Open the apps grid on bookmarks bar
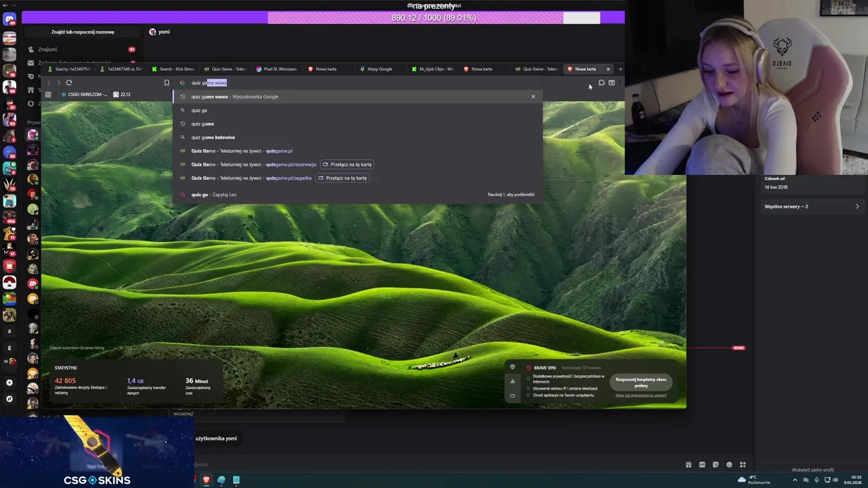Viewport: 868px width, 488px height. coord(48,94)
